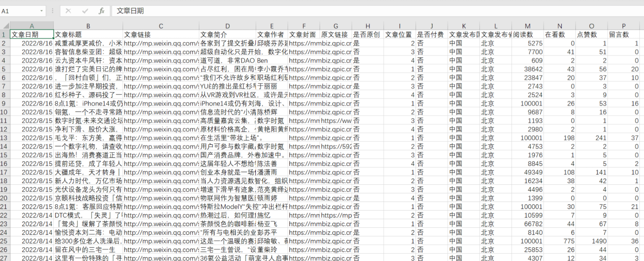Click title cell 光伏设备龙头为何只有
The width and height of the screenshot is (644, 261).
click(x=88, y=189)
